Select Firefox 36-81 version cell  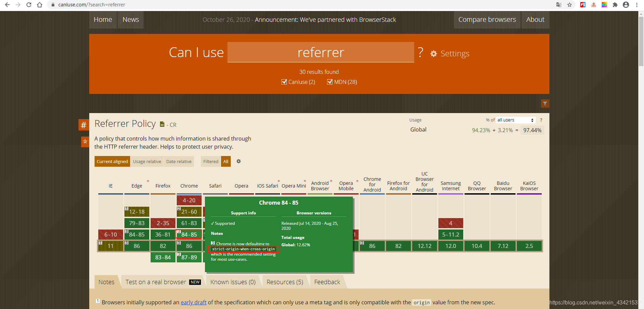(x=163, y=235)
